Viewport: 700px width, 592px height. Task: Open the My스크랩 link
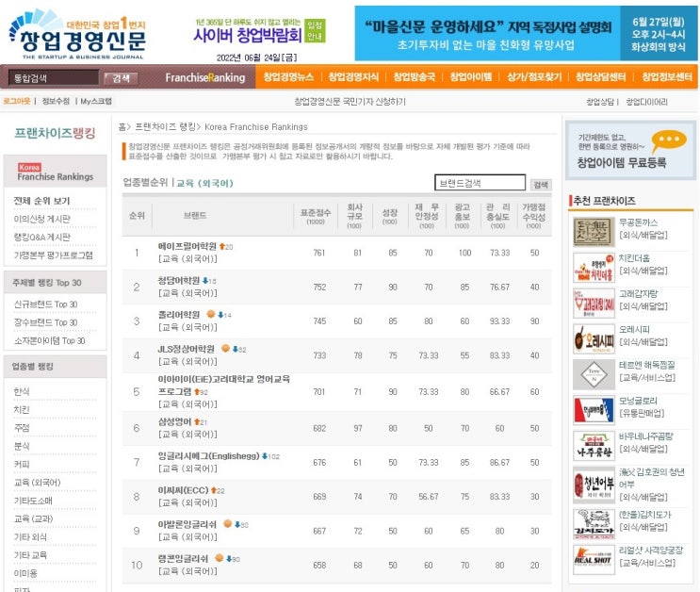coord(96,101)
